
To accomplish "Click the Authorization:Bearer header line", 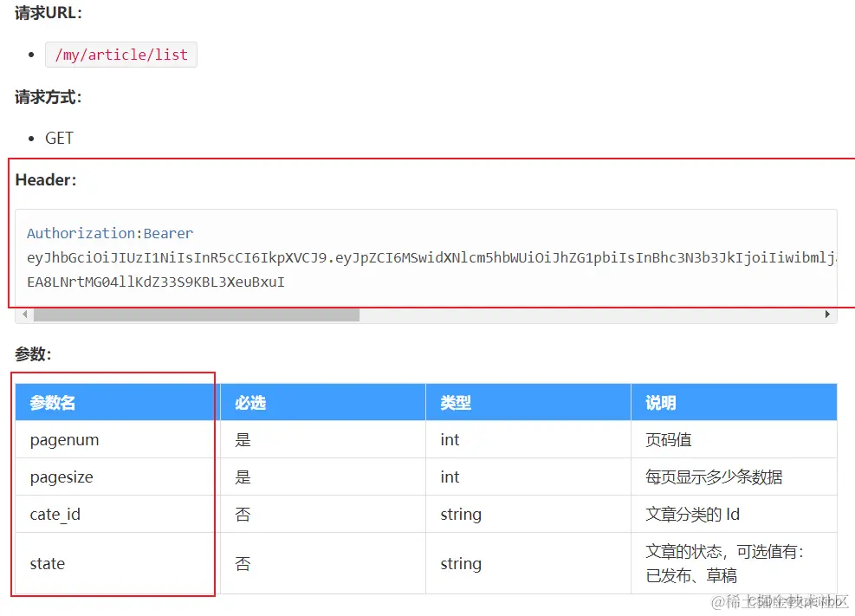I will tap(110, 233).
